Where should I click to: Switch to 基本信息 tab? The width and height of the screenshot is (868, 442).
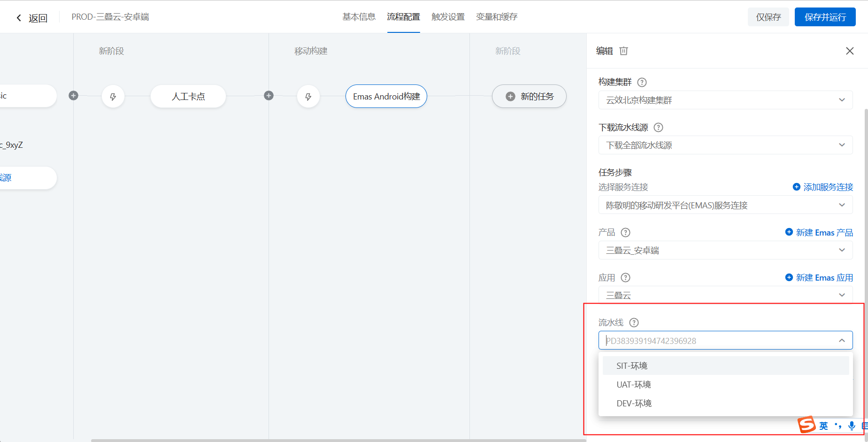pyautogui.click(x=359, y=17)
